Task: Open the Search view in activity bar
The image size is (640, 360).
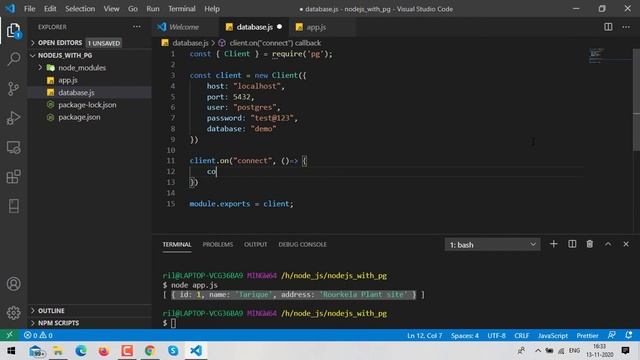Action: click(13, 59)
